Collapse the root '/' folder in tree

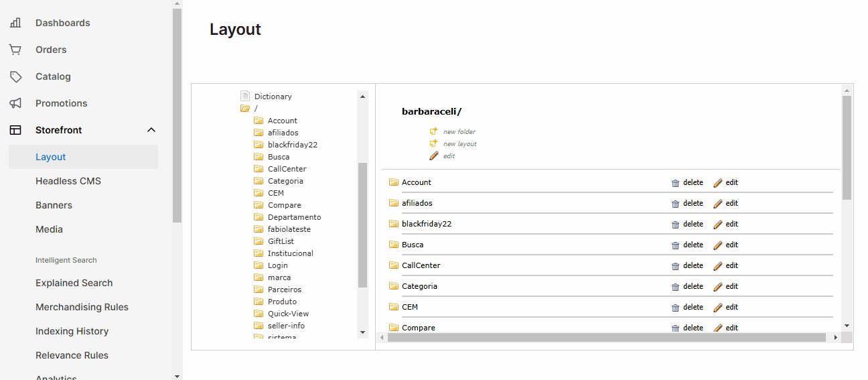[x=245, y=109]
